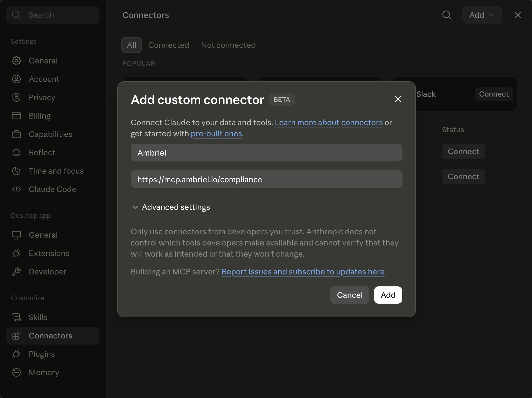Switch to Not connected filter tab
The height and width of the screenshot is (398, 532).
[228, 45]
